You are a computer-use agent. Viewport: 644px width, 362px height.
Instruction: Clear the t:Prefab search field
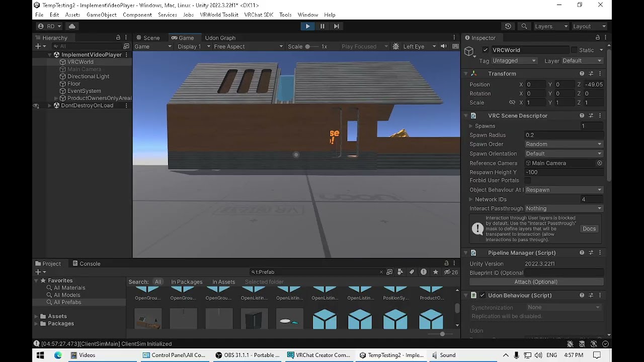(x=381, y=272)
